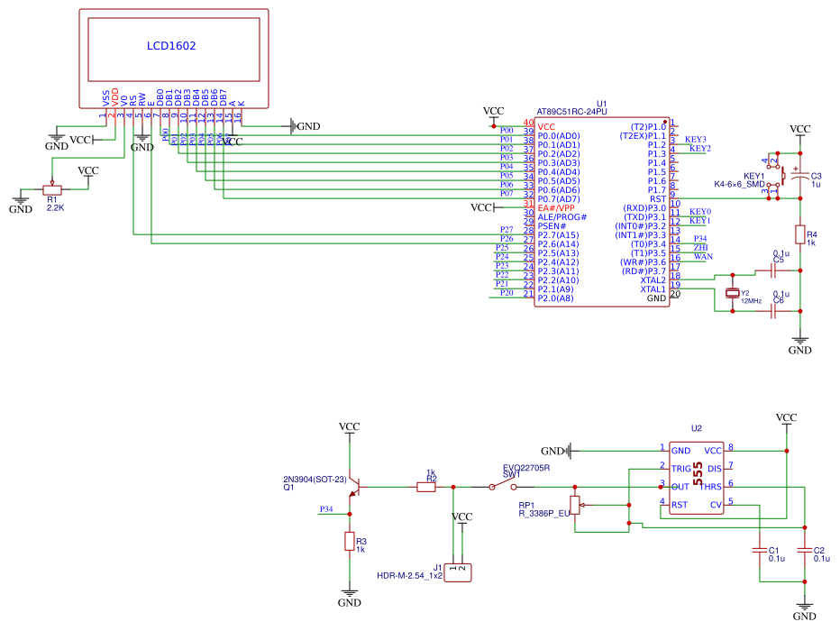Select the XTAL2 pin label
840x631 pixels.
653,280
